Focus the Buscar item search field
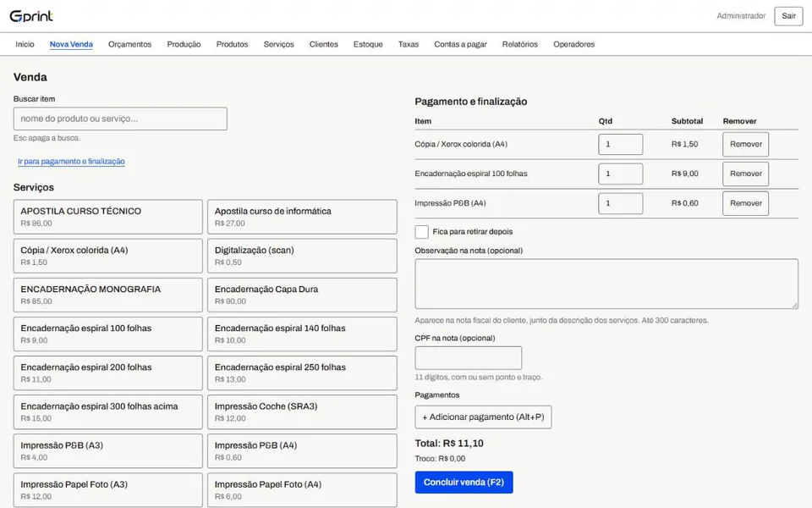 pos(120,119)
